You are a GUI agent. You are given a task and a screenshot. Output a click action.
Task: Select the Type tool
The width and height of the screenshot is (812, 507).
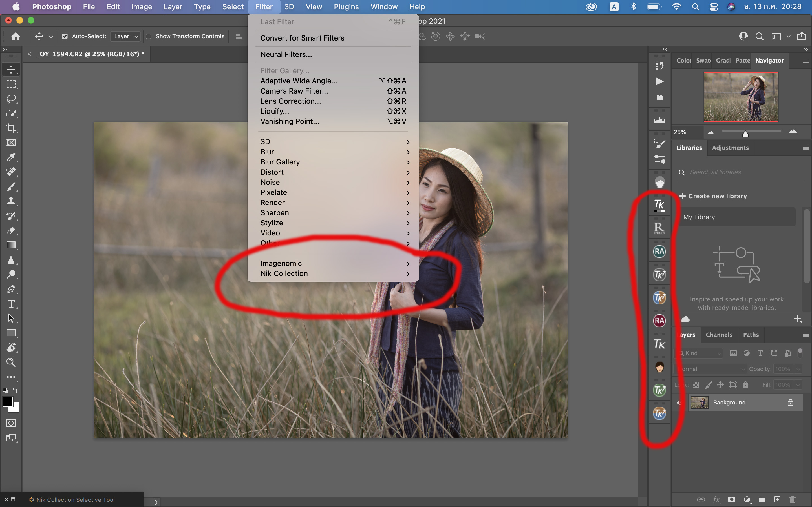coord(11,304)
